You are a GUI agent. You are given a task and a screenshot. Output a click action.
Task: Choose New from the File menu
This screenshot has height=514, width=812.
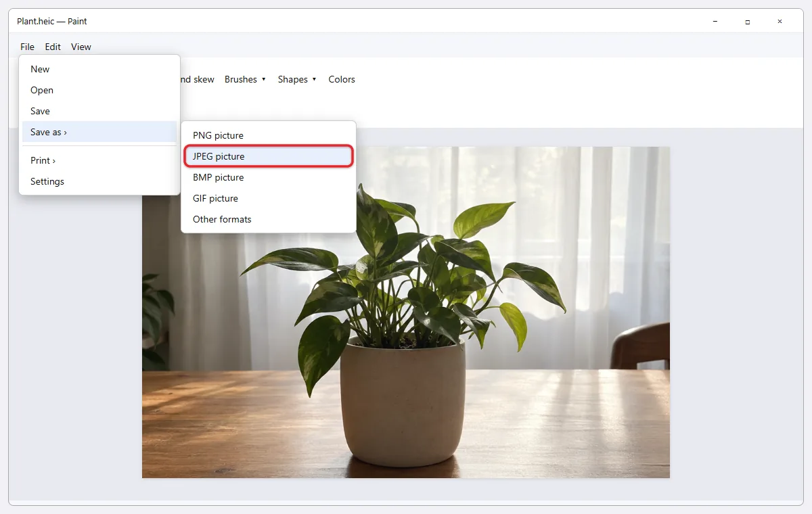click(99, 69)
